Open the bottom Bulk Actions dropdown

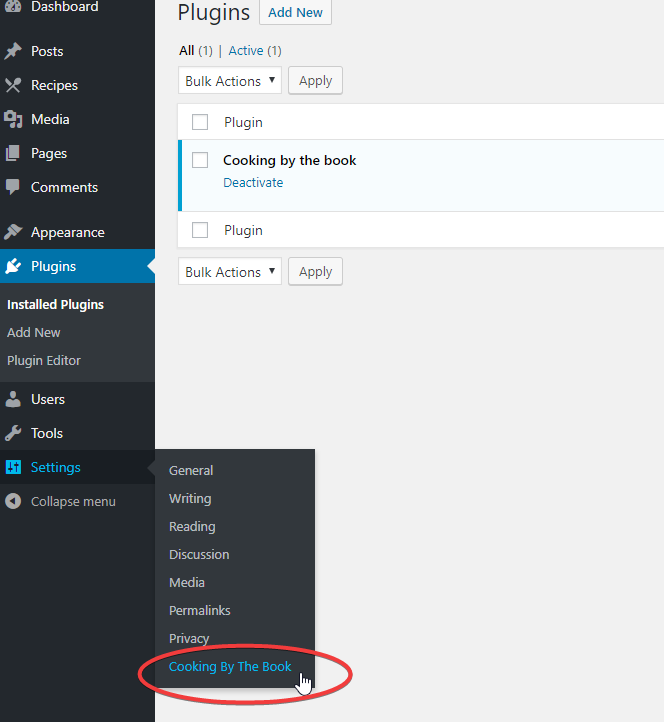coord(230,272)
